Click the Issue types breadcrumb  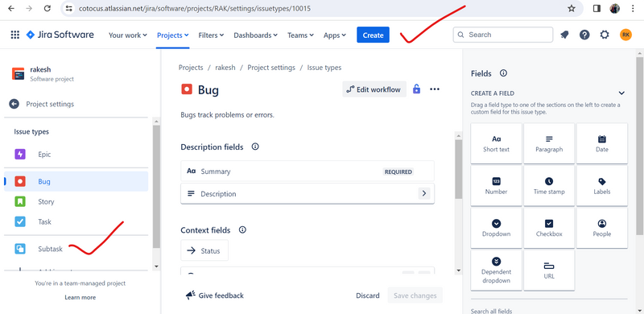pyautogui.click(x=324, y=68)
